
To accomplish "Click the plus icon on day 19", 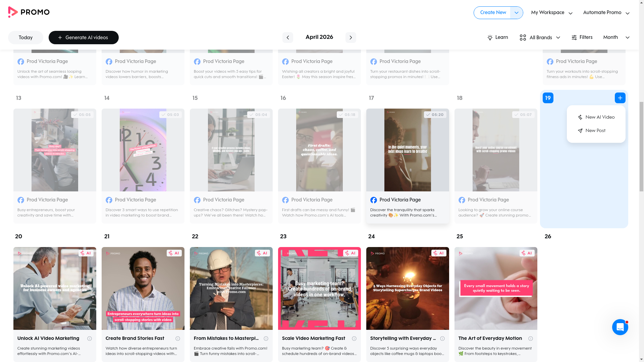I will pos(620,98).
